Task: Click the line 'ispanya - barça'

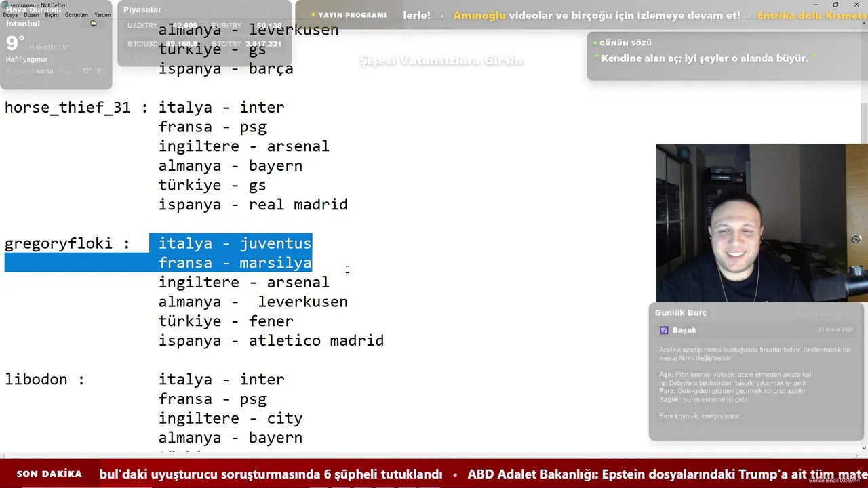Action: pos(226,69)
